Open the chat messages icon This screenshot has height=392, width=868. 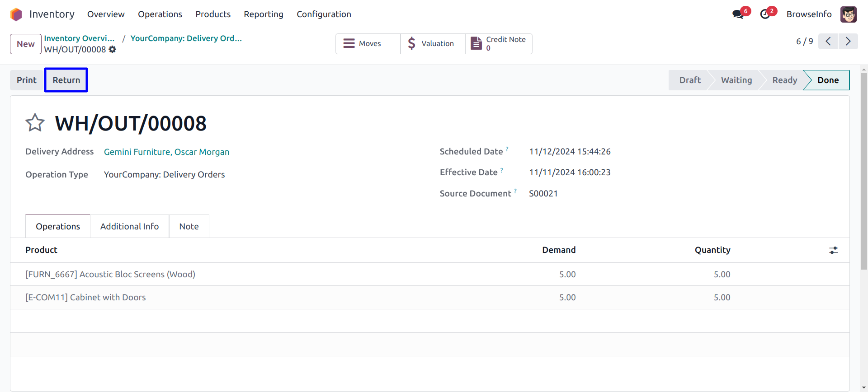pyautogui.click(x=738, y=14)
